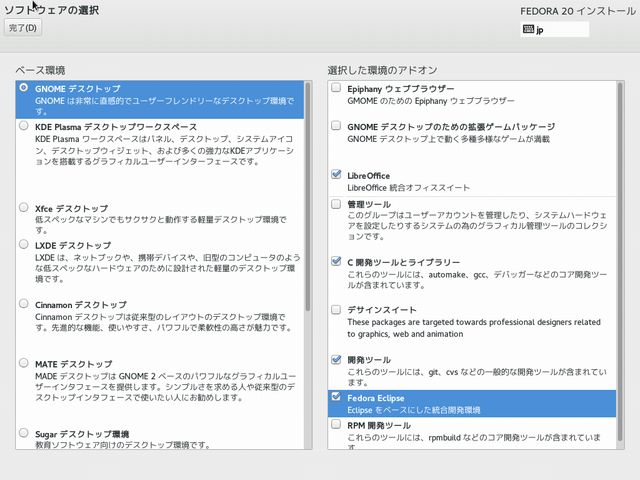Click the professional designers description text
640x480 pixels.
(x=474, y=328)
